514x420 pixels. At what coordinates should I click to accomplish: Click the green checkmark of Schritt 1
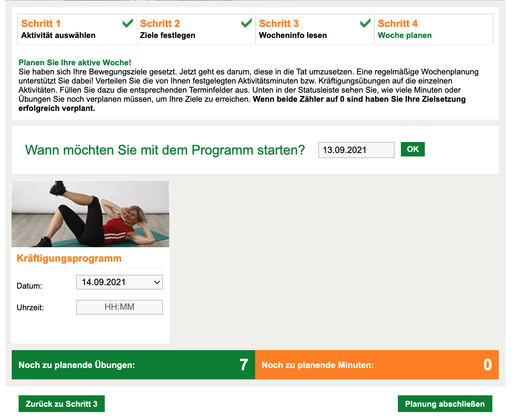coord(128,23)
